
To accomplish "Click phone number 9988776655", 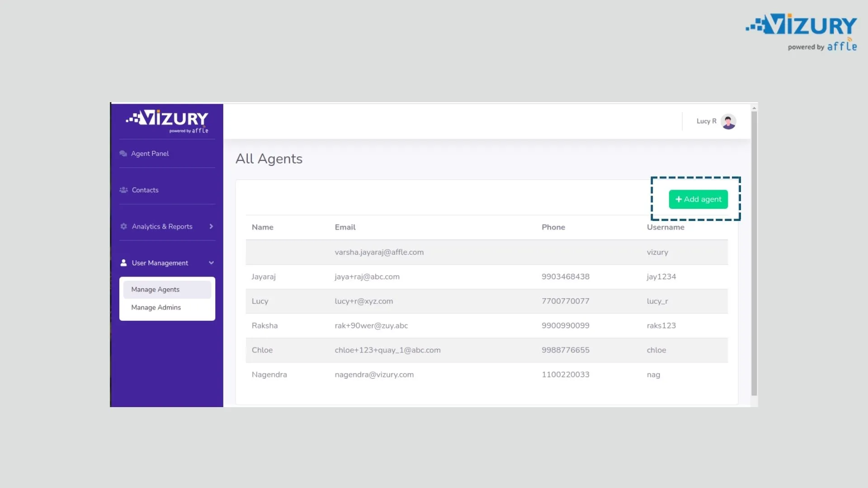I will (x=566, y=350).
